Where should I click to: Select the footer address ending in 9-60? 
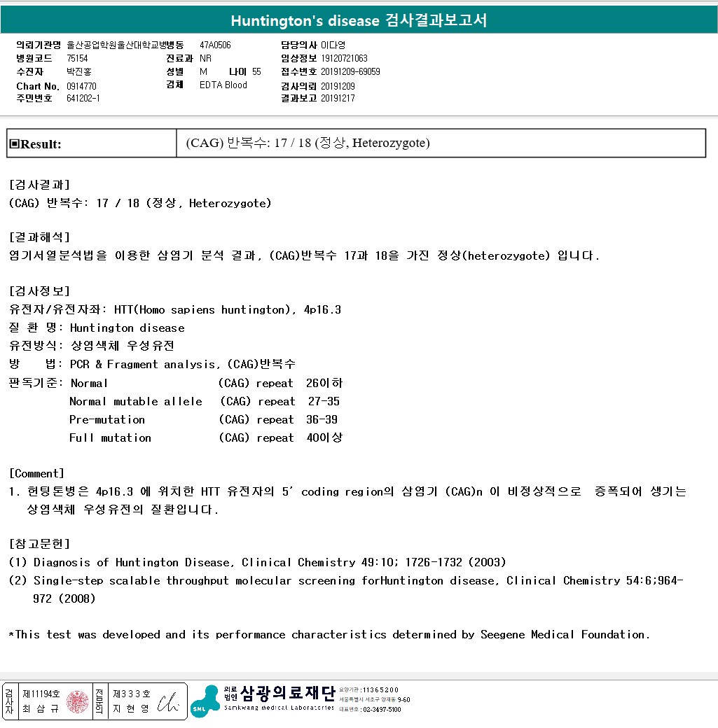coord(375,700)
